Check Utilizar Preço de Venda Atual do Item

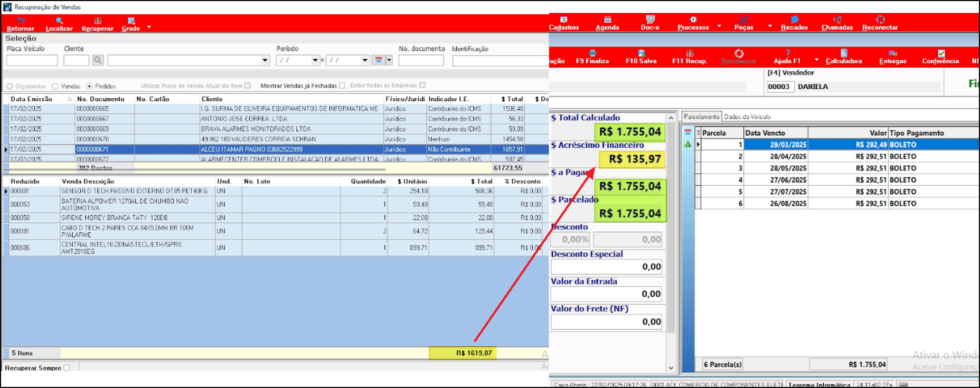(x=248, y=86)
